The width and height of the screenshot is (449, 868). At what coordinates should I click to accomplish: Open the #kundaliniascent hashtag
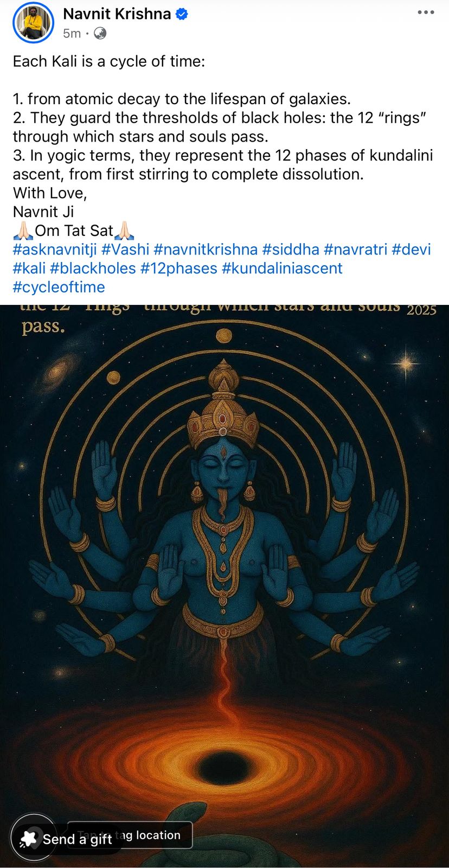(x=282, y=269)
